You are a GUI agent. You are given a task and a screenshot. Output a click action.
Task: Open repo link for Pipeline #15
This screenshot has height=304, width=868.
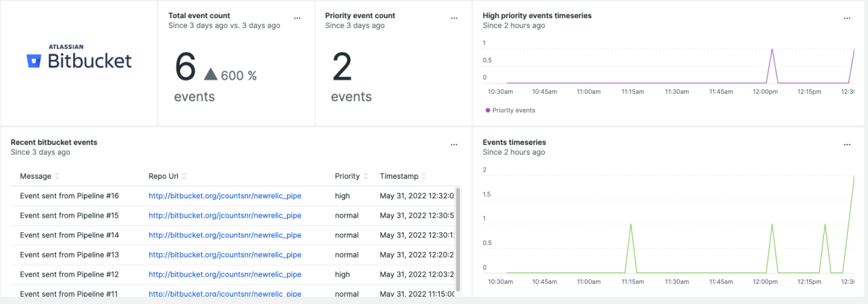224,216
